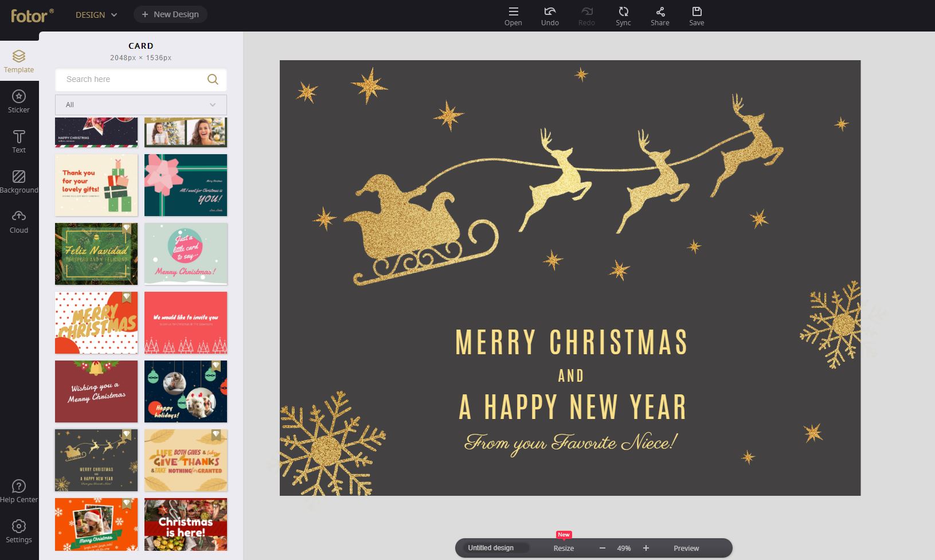Viewport: 935px width, 560px height.
Task: Select MERRY CHRISTMAS text on canvas
Action: (x=571, y=342)
